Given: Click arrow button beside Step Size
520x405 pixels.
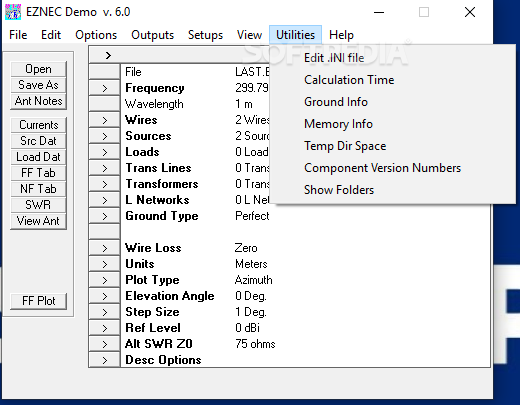Looking at the screenshot, I should tap(105, 312).
